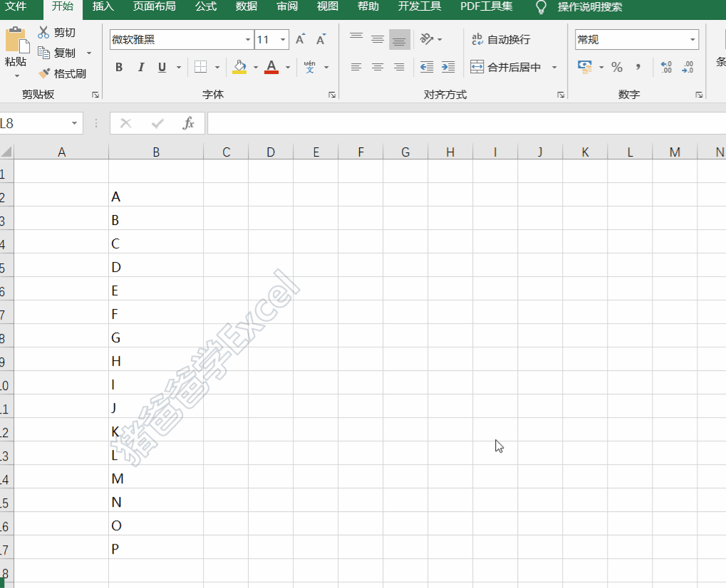Open the font size dropdown
The image size is (726, 588).
[x=283, y=39]
